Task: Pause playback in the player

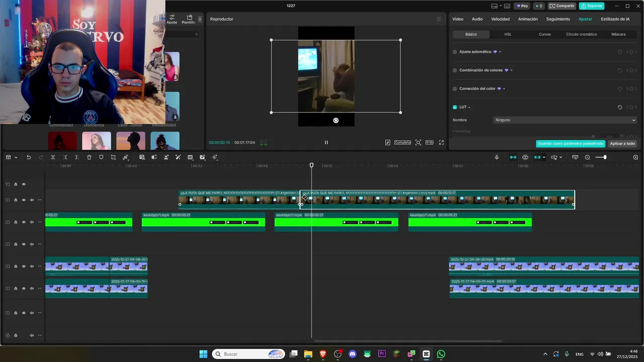Action: pos(326,142)
